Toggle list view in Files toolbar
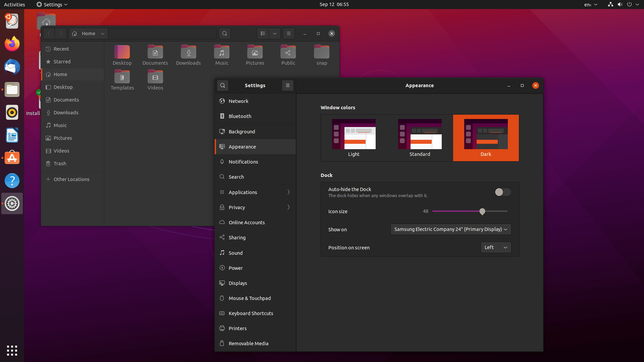 (x=263, y=34)
